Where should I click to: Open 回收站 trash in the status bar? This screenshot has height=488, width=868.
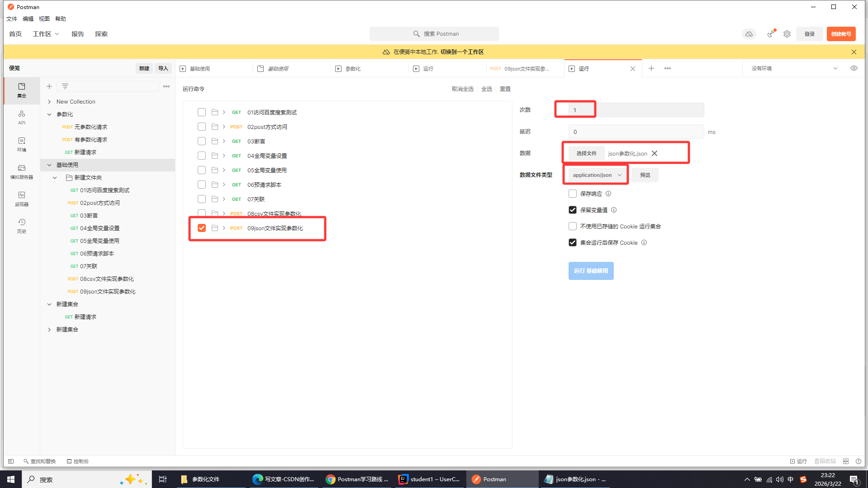(x=825, y=461)
